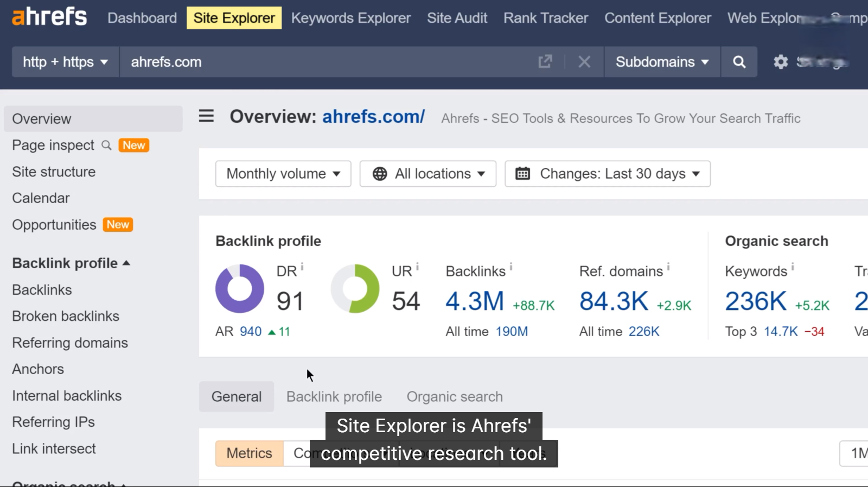Image resolution: width=868 pixels, height=487 pixels.
Task: Click the info icon next to Keywords
Action: click(793, 267)
